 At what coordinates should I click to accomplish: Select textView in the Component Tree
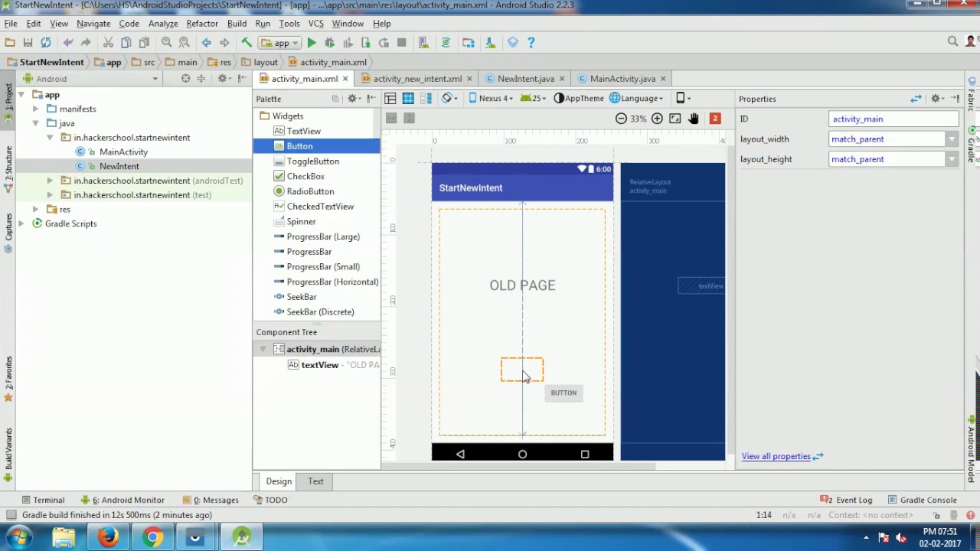pyautogui.click(x=319, y=365)
